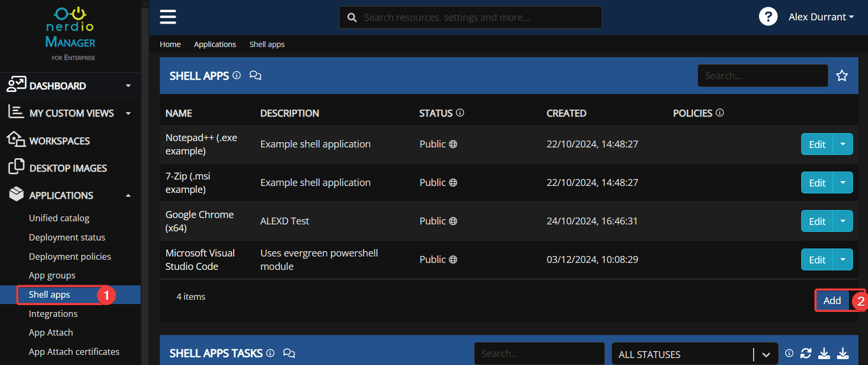This screenshot has width=868, height=365.
Task: Open App Attach certificates page
Action: point(74,352)
